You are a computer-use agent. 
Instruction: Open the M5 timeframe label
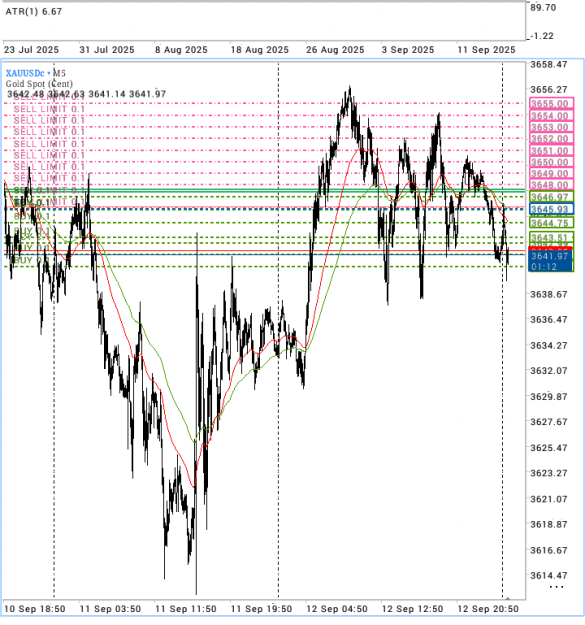pyautogui.click(x=59, y=73)
